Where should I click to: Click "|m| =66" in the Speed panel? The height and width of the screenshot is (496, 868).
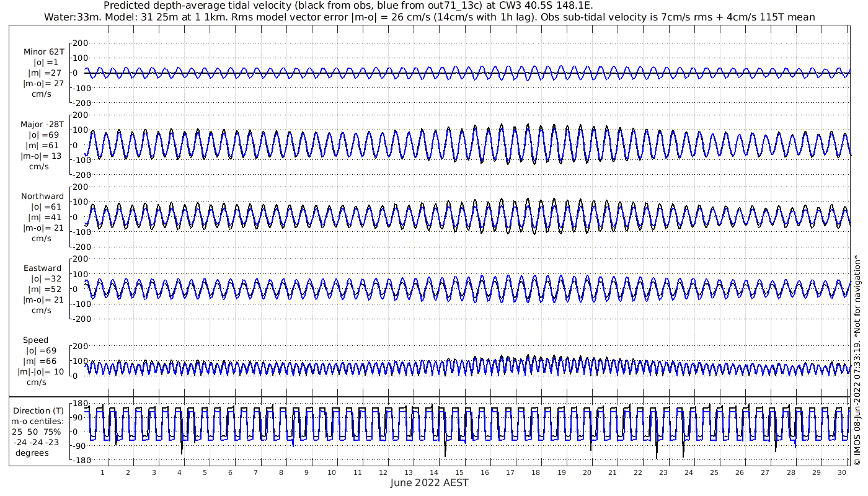(39, 361)
